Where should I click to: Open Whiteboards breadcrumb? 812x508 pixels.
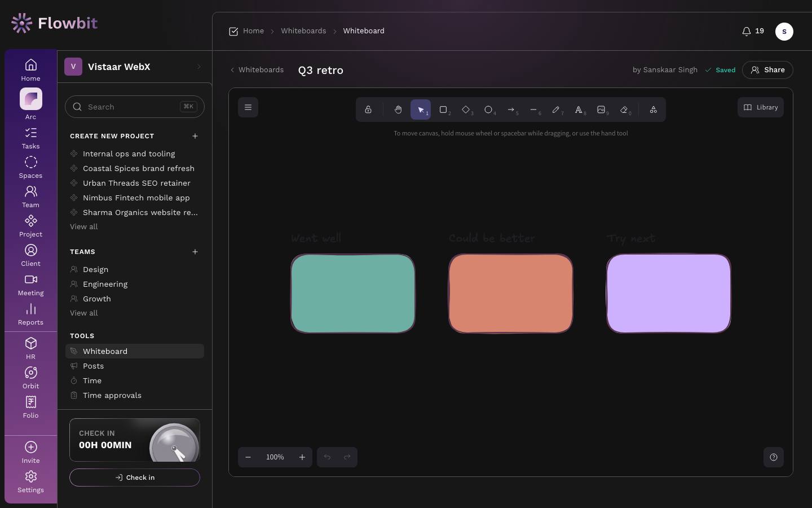303,31
